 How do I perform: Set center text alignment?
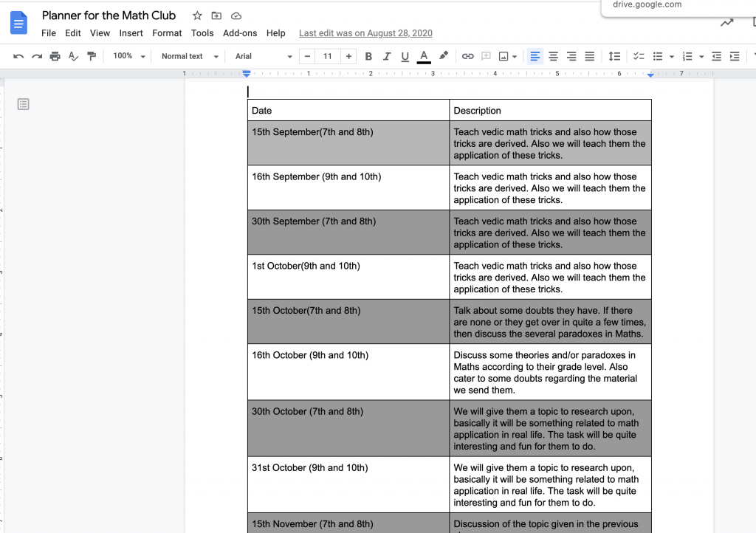click(554, 56)
